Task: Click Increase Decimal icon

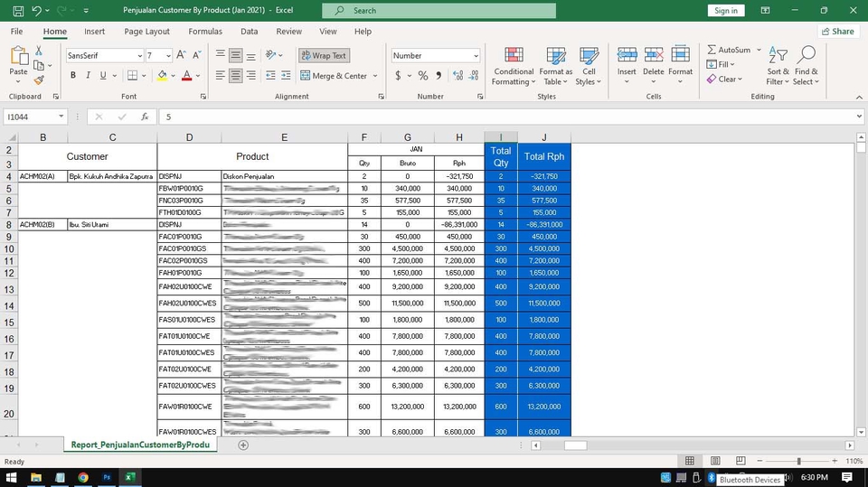Action: pyautogui.click(x=458, y=75)
